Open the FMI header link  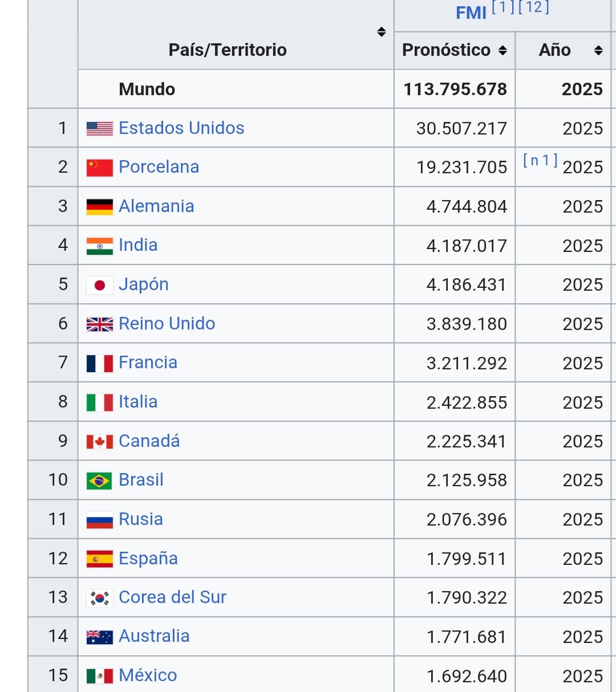point(471,13)
